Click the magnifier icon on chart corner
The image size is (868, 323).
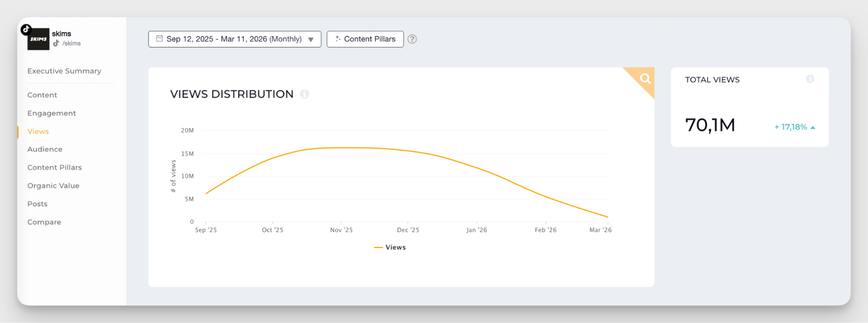tap(645, 79)
